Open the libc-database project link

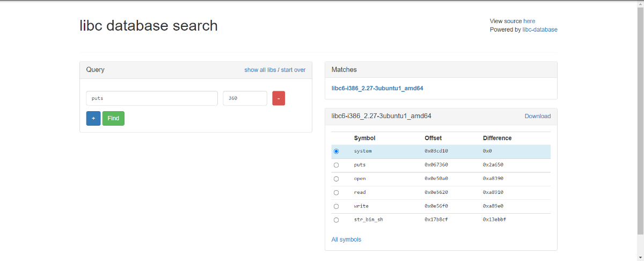[x=540, y=30]
